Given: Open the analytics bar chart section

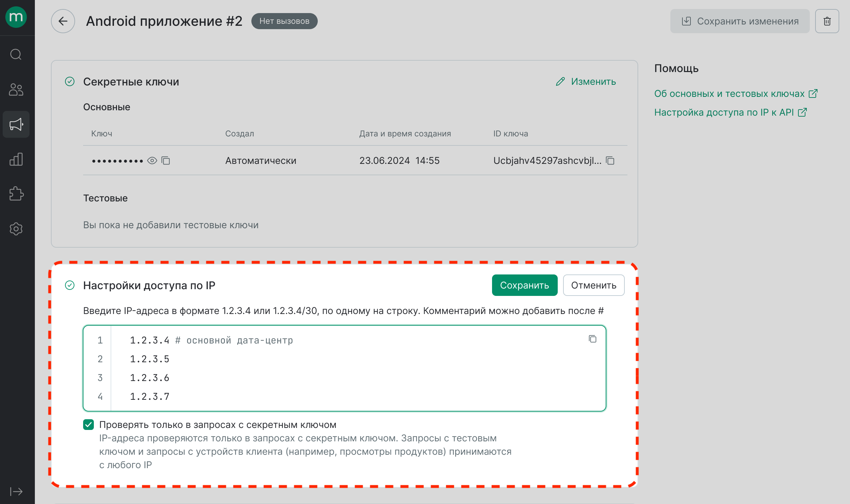Looking at the screenshot, I should tap(16, 159).
